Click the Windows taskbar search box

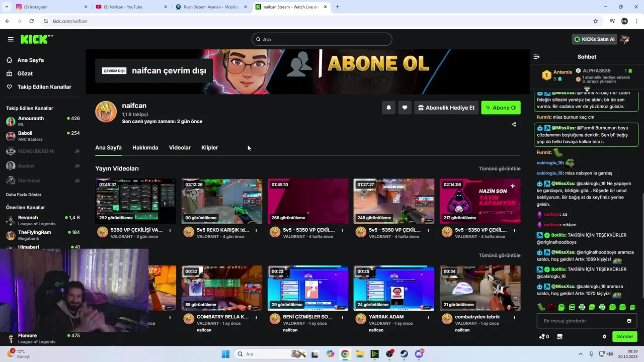271,354
